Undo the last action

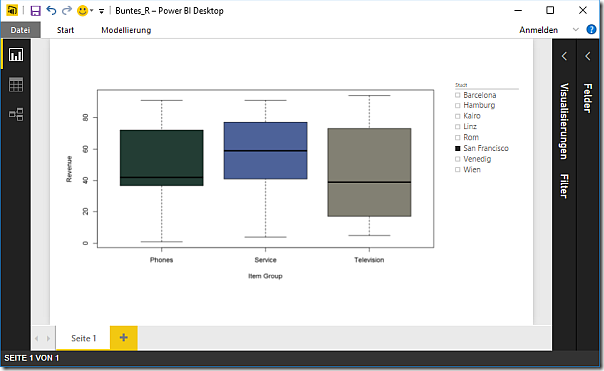click(51, 10)
